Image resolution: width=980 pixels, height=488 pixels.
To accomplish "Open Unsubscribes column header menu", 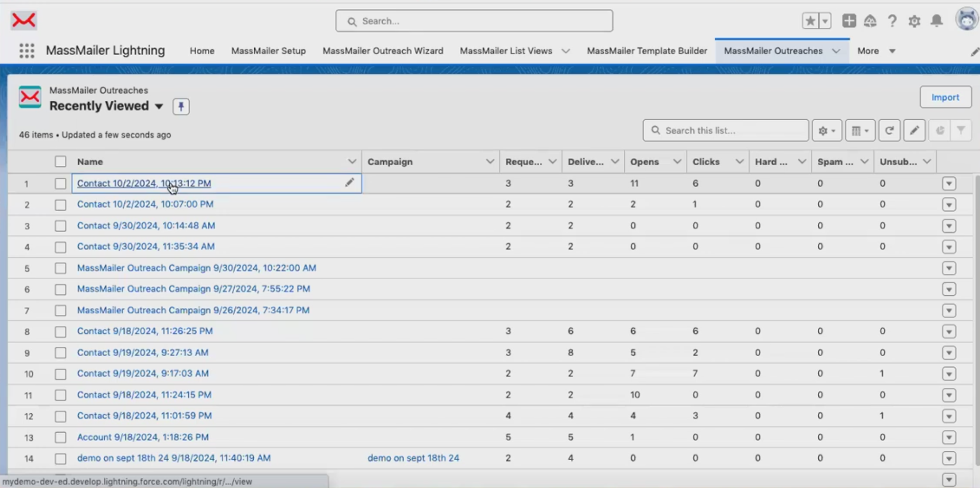I will tap(927, 161).
